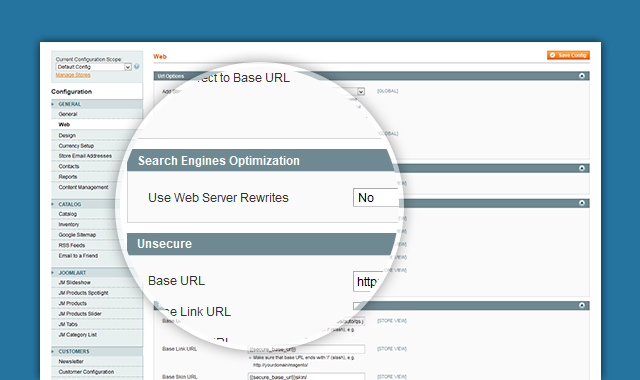Collapse the Url Options section arrow icon

(x=582, y=76)
